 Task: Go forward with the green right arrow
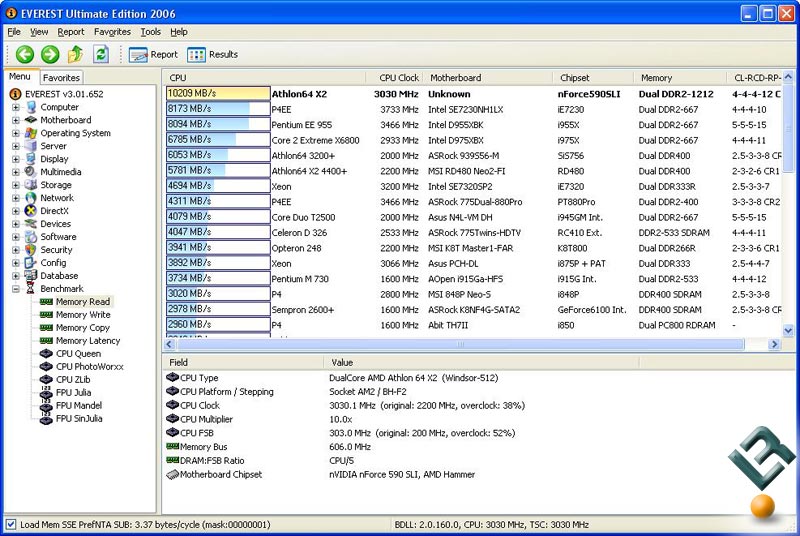pos(49,54)
